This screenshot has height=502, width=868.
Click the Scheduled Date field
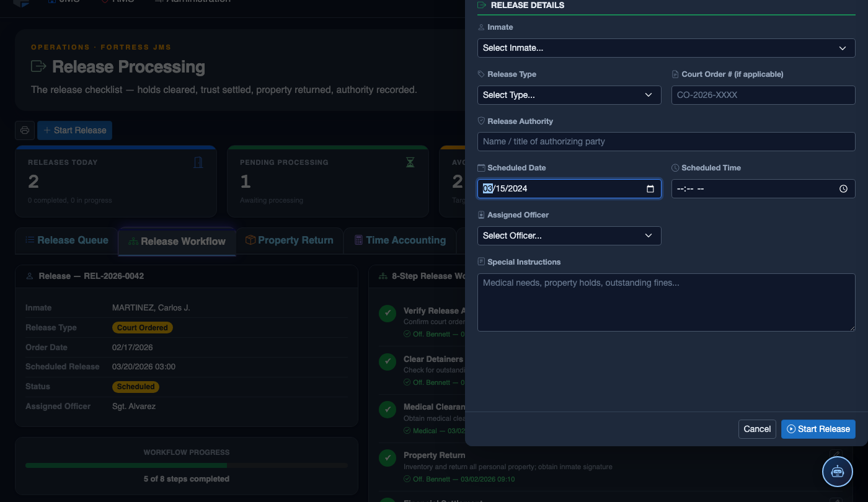pyautogui.click(x=569, y=188)
